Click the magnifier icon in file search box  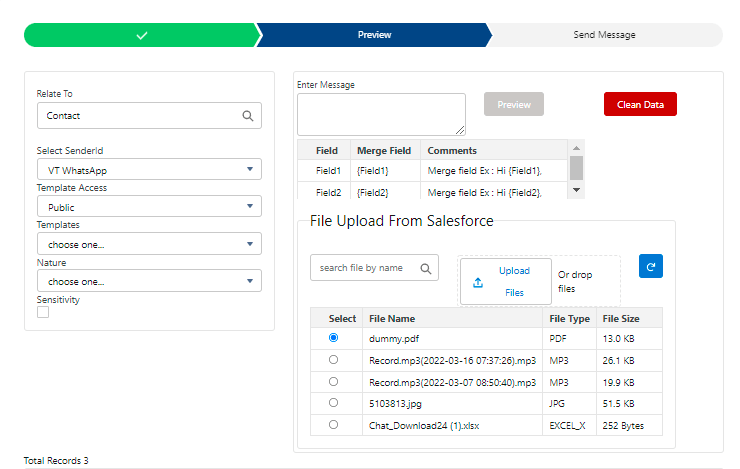425,268
